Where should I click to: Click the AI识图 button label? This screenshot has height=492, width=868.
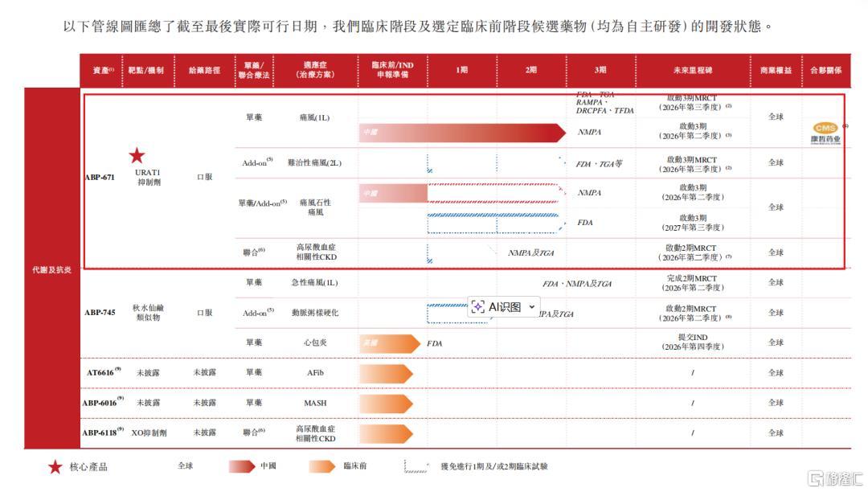click(504, 306)
